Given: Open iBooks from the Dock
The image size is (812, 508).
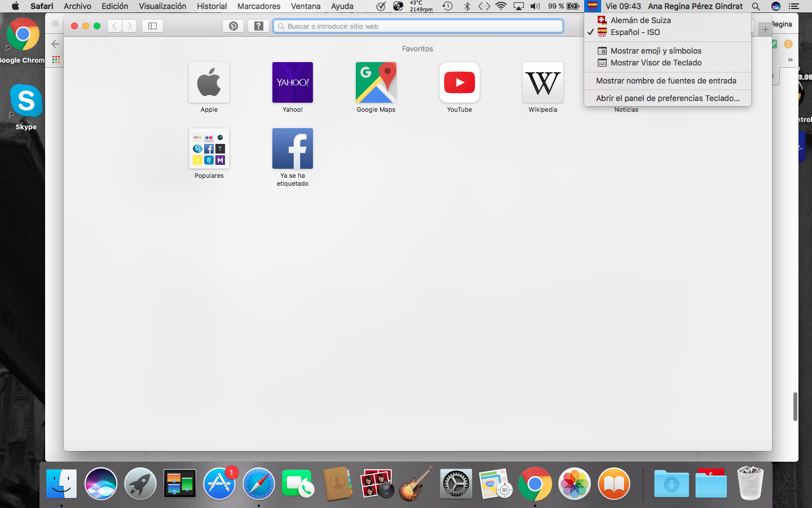Looking at the screenshot, I should (614, 484).
